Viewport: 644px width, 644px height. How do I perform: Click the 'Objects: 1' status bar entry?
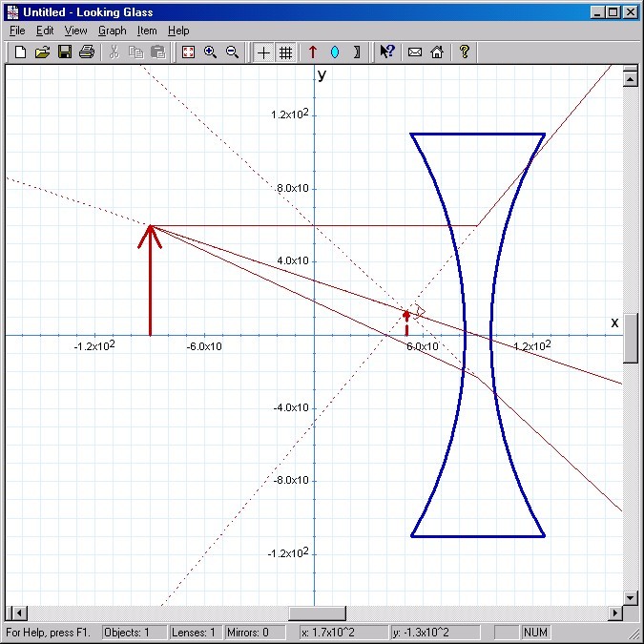[135, 633]
